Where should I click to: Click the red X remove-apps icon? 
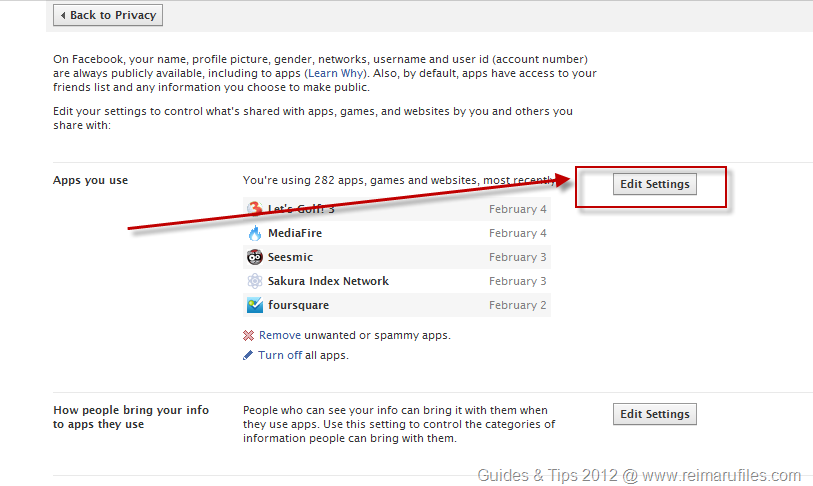click(x=249, y=336)
